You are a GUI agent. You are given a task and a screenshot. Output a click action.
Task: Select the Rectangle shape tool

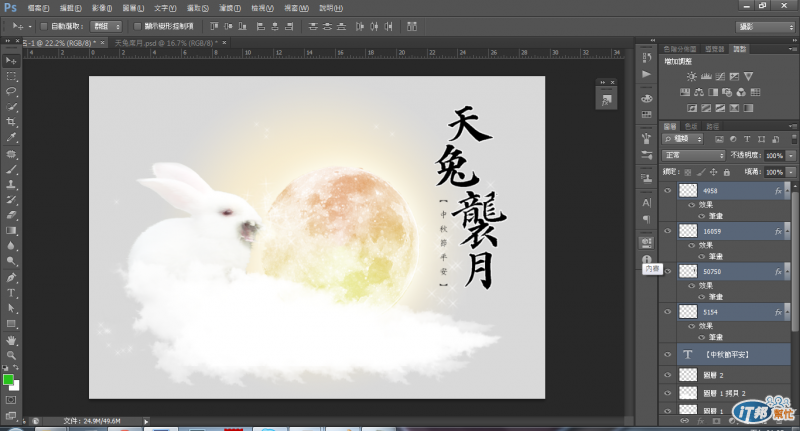point(11,324)
